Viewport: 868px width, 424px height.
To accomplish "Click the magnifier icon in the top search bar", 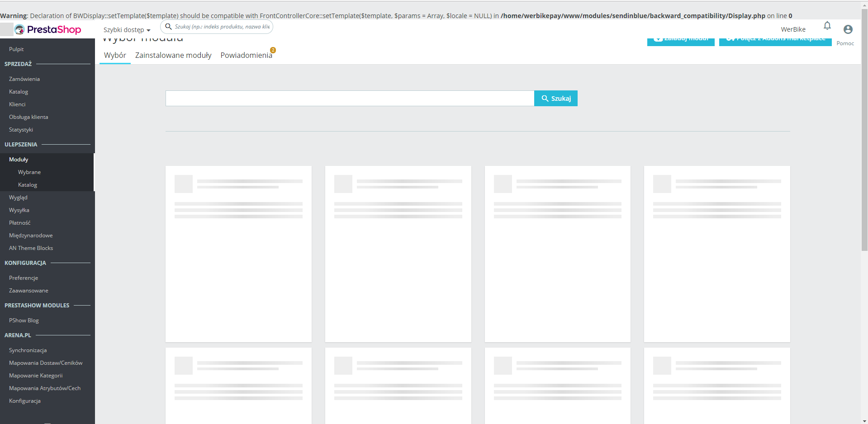I will (x=169, y=27).
